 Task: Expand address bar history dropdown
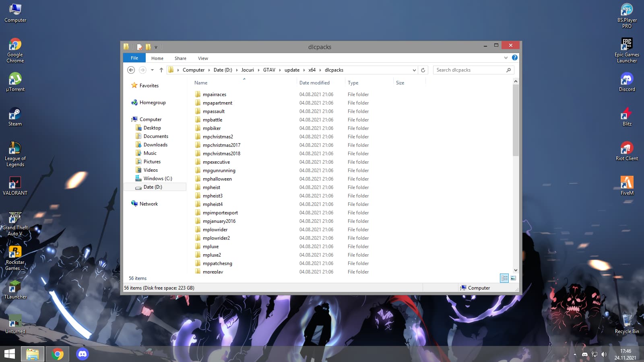[414, 70]
